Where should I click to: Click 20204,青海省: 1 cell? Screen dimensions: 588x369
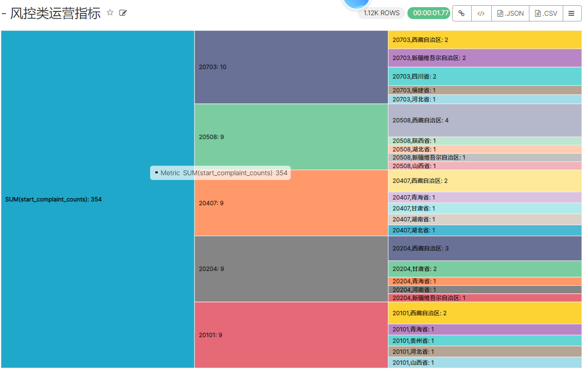tap(485, 281)
